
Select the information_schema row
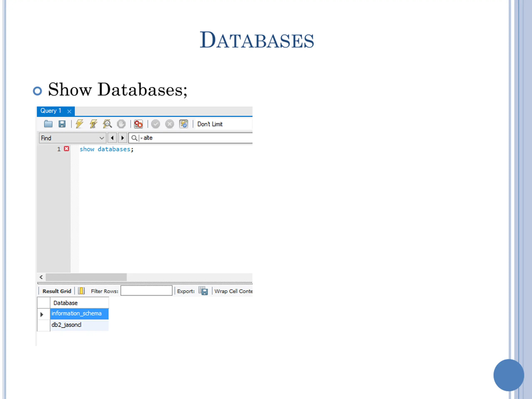point(79,314)
